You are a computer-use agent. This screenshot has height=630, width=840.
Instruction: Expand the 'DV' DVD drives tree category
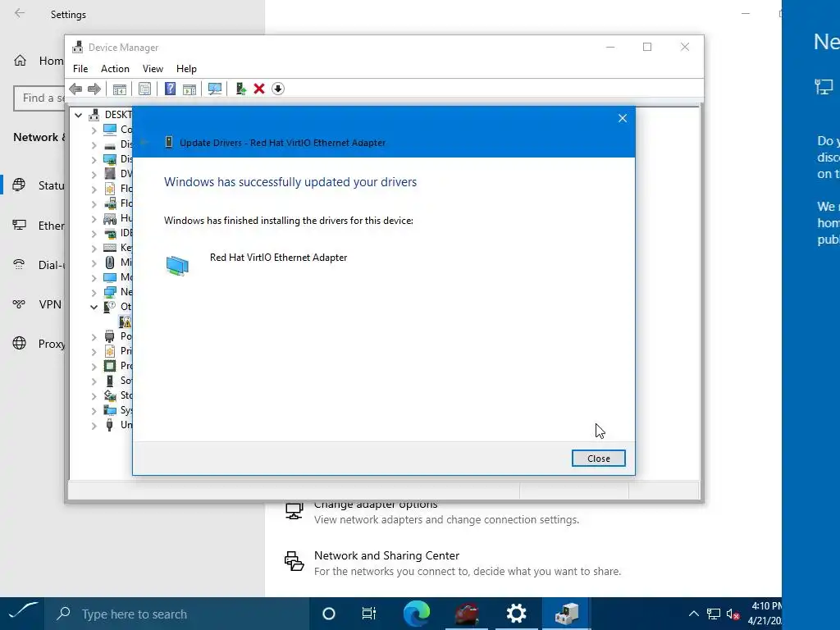94,174
